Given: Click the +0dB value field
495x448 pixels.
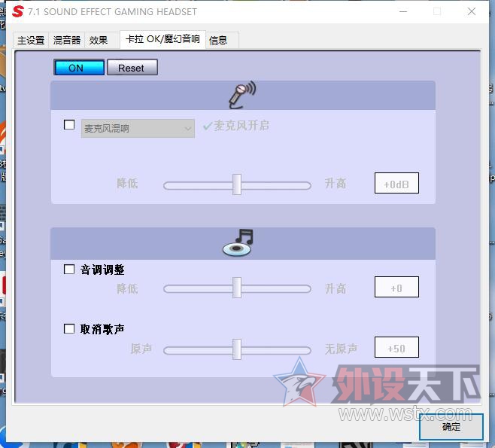Looking at the screenshot, I should point(396,183).
